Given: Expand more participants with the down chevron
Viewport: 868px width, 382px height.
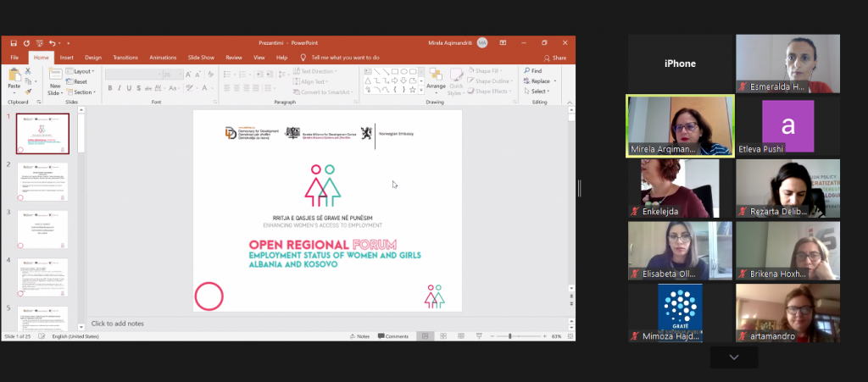Looking at the screenshot, I should (734, 357).
